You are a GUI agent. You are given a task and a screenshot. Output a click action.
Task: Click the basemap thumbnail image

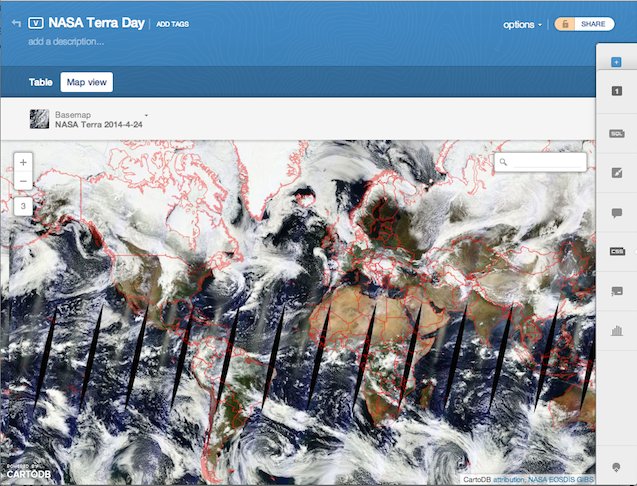click(39, 119)
